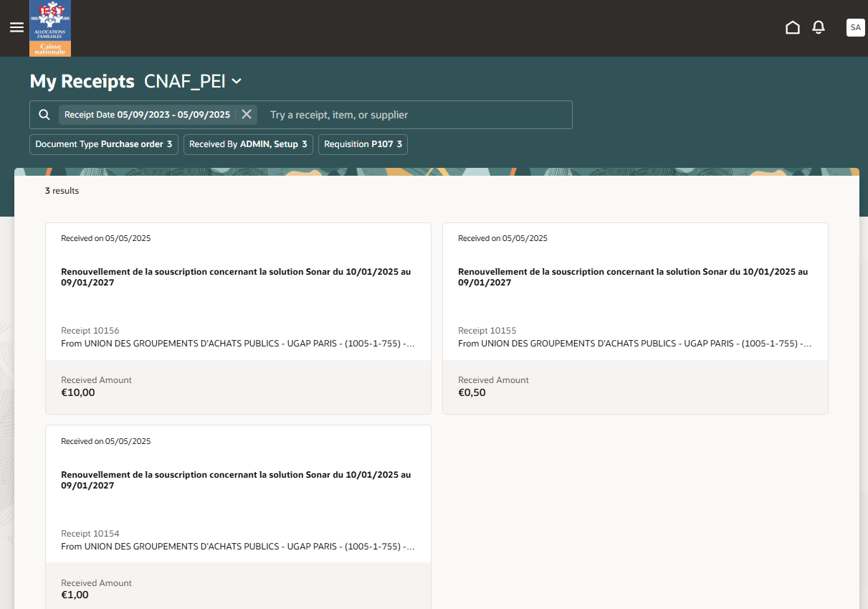Image resolution: width=868 pixels, height=609 pixels.
Task: Select the €10,00 received amount
Action: click(x=78, y=392)
